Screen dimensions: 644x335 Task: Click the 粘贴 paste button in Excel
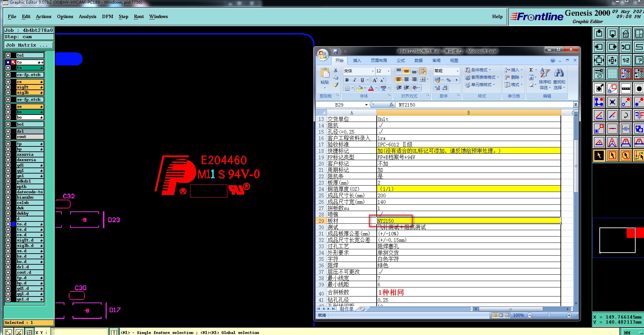[325, 78]
